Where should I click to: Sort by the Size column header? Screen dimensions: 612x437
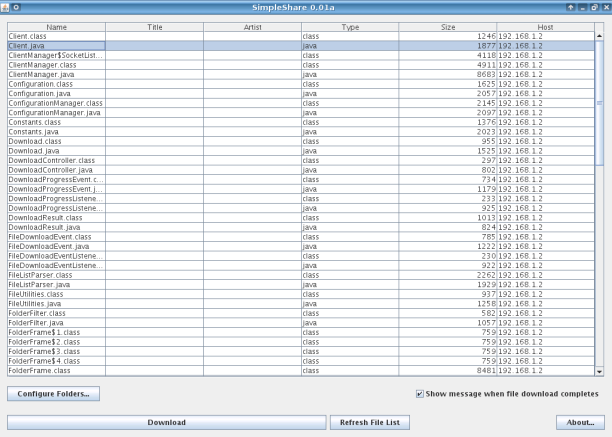448,27
